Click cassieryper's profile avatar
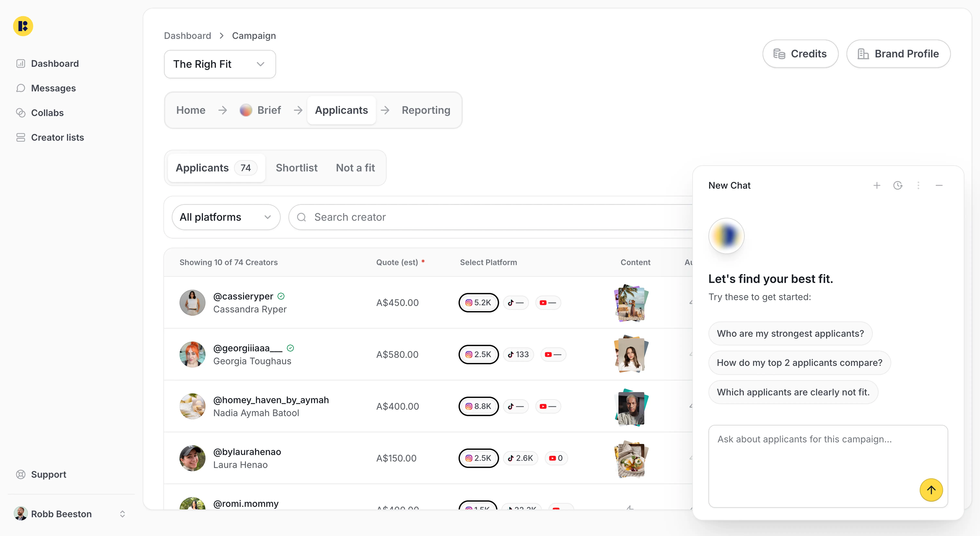 coord(192,303)
